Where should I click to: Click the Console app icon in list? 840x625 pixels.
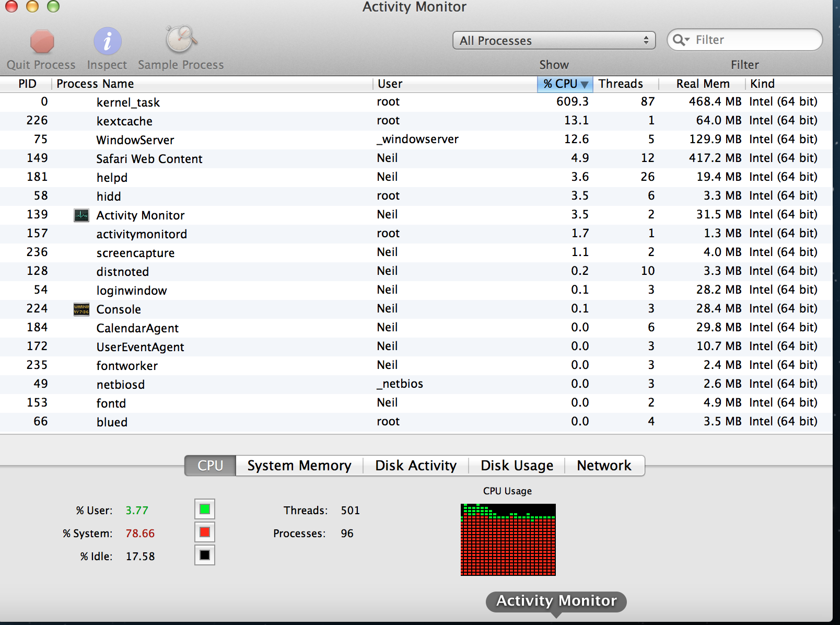click(81, 309)
